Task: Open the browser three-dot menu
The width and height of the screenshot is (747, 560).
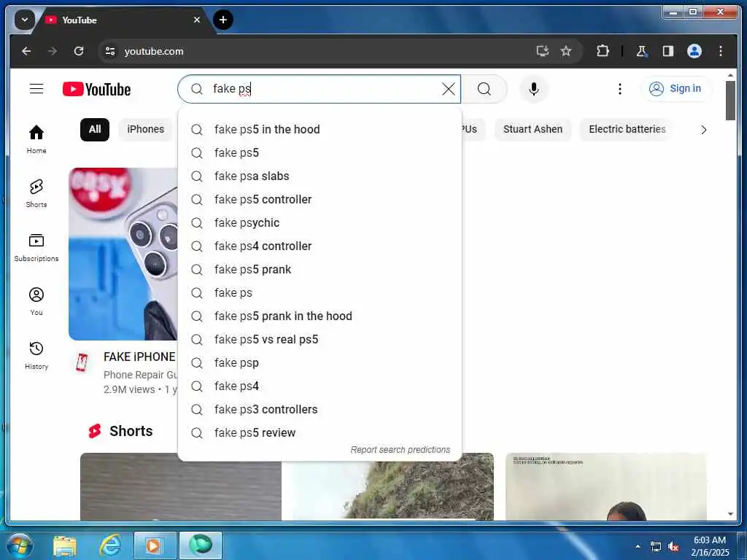Action: (720, 51)
